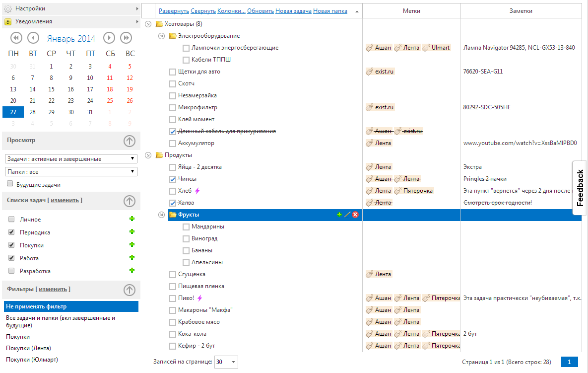Viewport: 588px width, 373px height.
Task: Collapse the Просмотр panel arrow
Action: (x=130, y=141)
